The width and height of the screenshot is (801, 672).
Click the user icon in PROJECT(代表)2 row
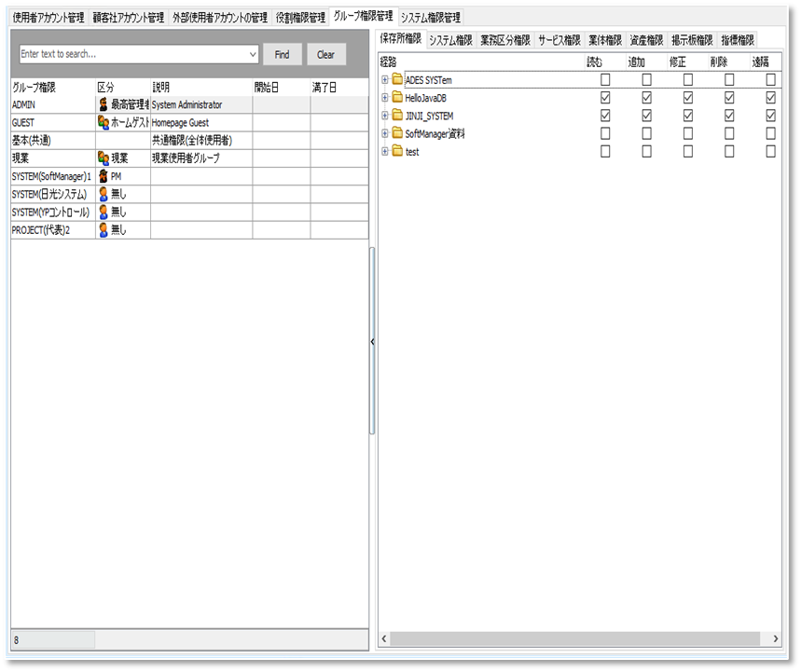pos(104,230)
